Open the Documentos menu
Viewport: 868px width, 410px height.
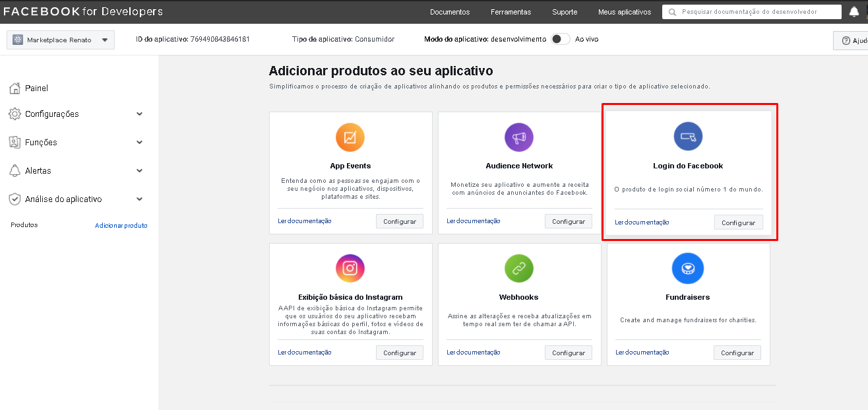coord(450,12)
